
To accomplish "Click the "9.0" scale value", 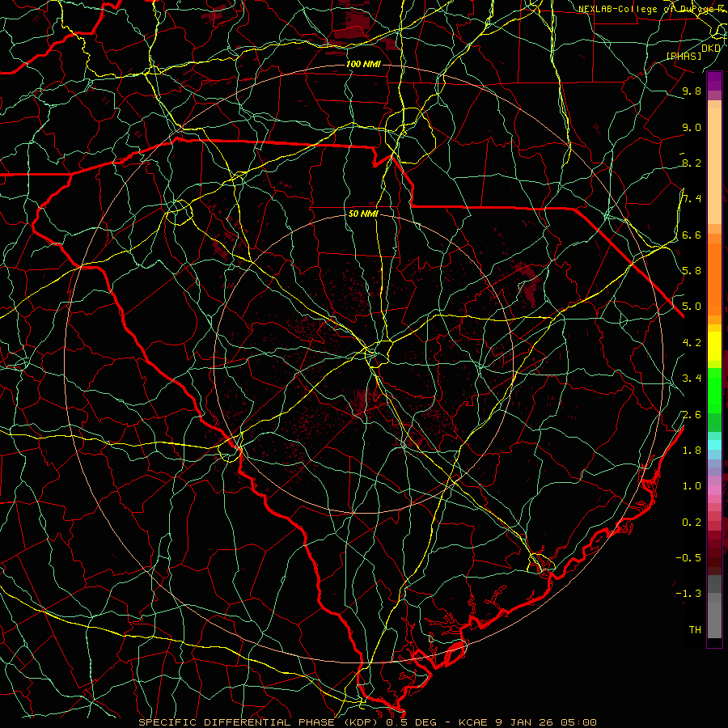I will coord(692,127).
